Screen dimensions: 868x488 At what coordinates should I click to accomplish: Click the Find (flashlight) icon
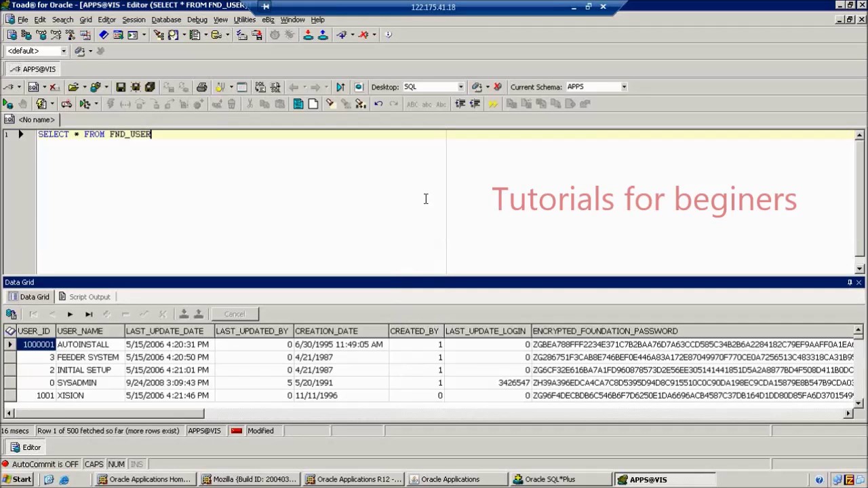click(330, 104)
